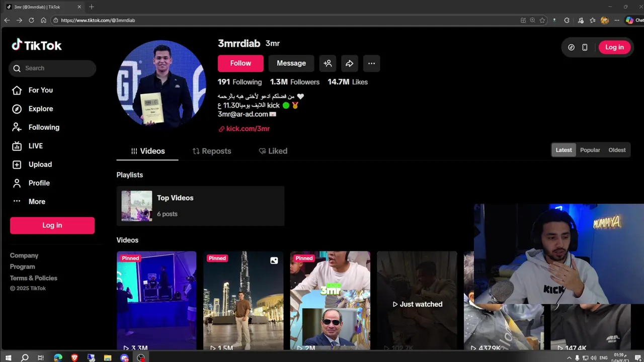644x362 pixels.
Task: Send a Message to 3mrrdiab
Action: point(291,63)
